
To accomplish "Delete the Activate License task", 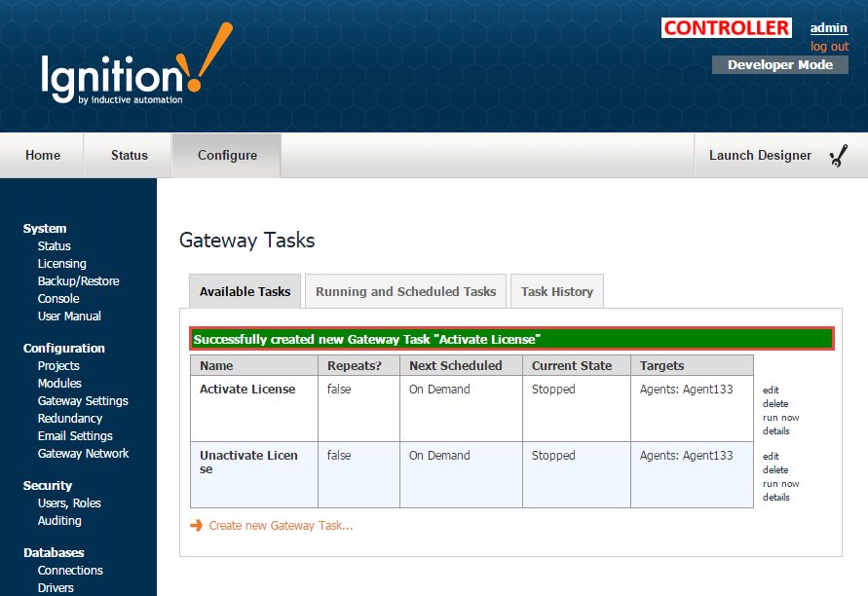I will [x=775, y=404].
